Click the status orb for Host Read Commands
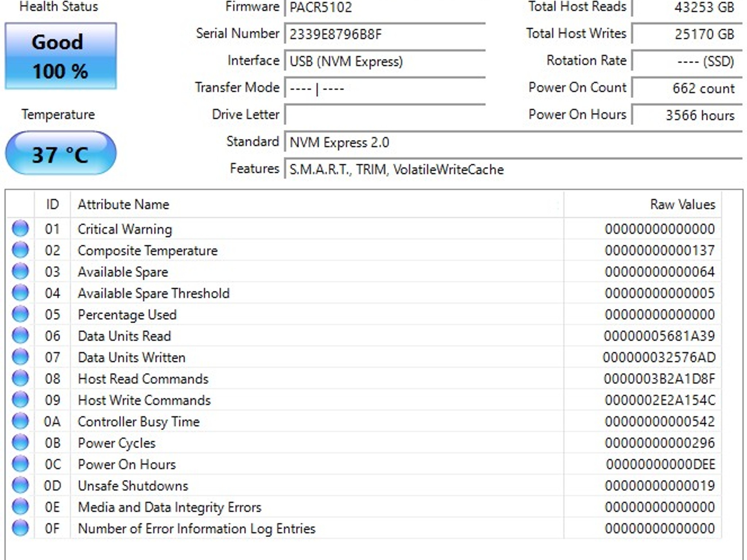 tap(20, 378)
